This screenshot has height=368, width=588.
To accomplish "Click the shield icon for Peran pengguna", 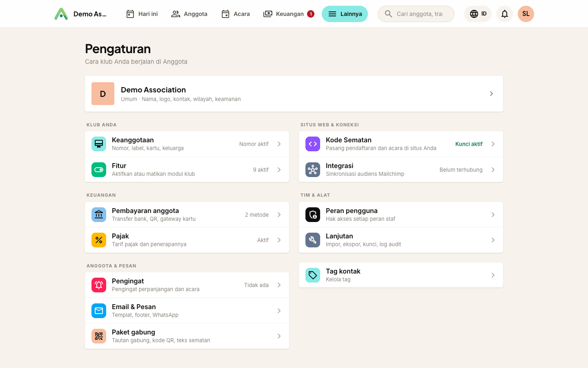I will click(x=313, y=215).
